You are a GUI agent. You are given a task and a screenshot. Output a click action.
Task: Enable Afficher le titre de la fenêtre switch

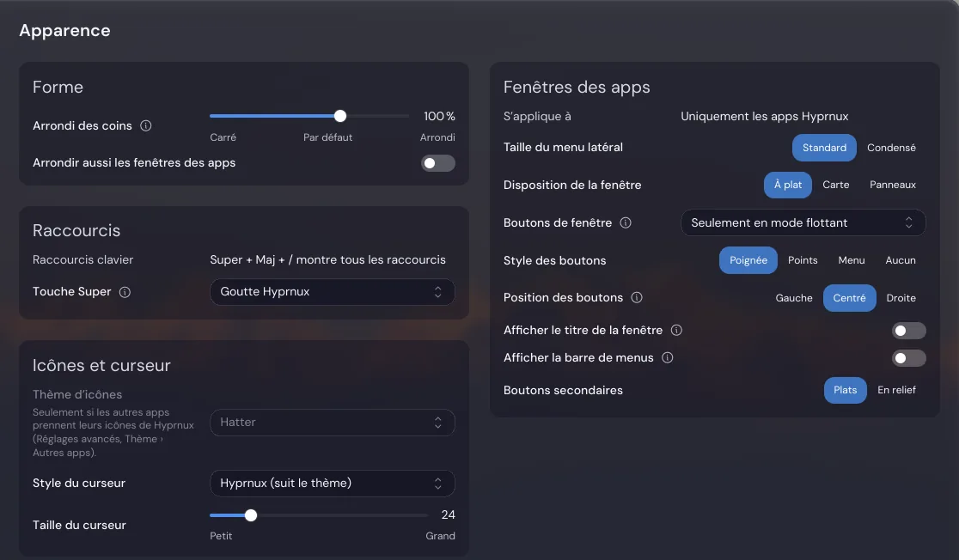pyautogui.click(x=909, y=331)
